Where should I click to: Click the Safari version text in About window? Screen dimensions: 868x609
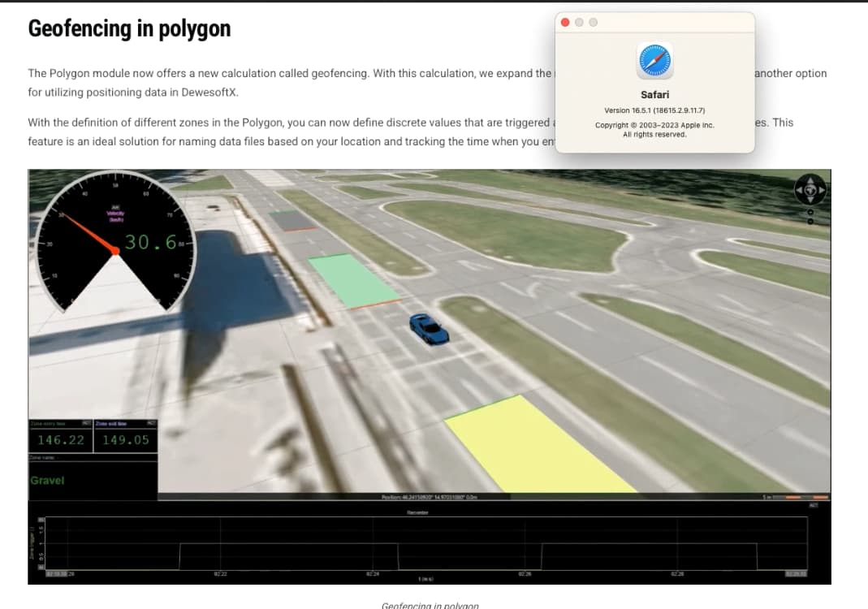[654, 110]
